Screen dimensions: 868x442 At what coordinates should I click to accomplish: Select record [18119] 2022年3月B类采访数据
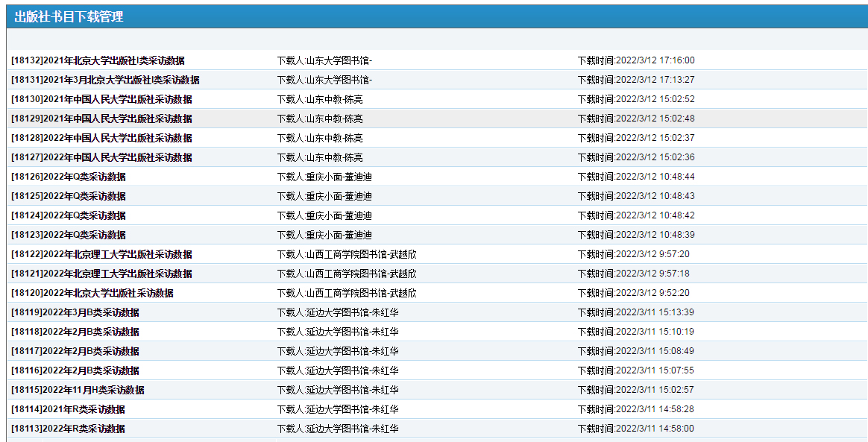pos(75,312)
